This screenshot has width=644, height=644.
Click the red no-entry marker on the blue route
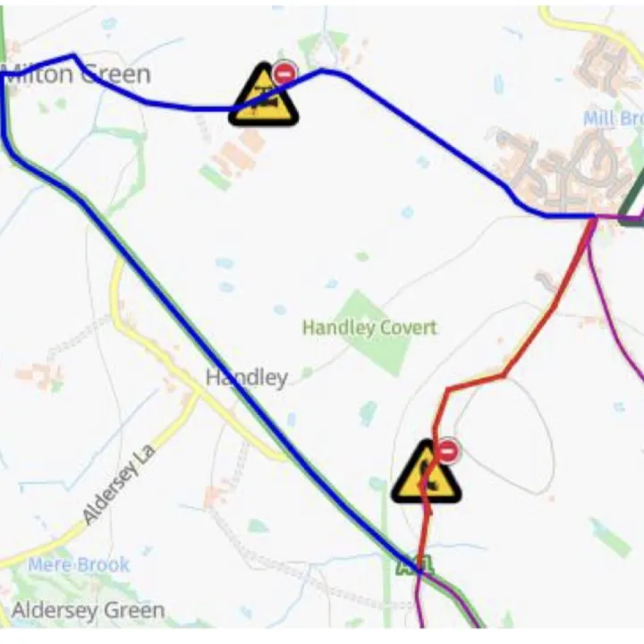pyautogui.click(x=284, y=73)
